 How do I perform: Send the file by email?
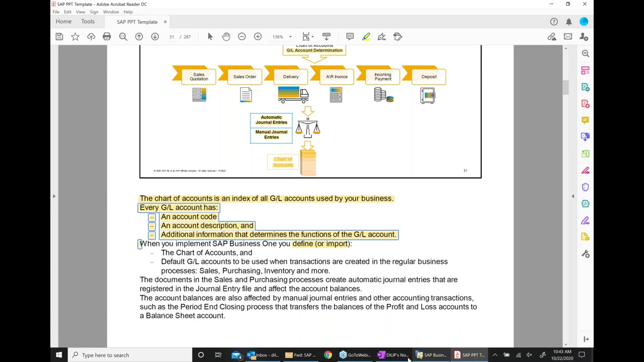coord(568,37)
